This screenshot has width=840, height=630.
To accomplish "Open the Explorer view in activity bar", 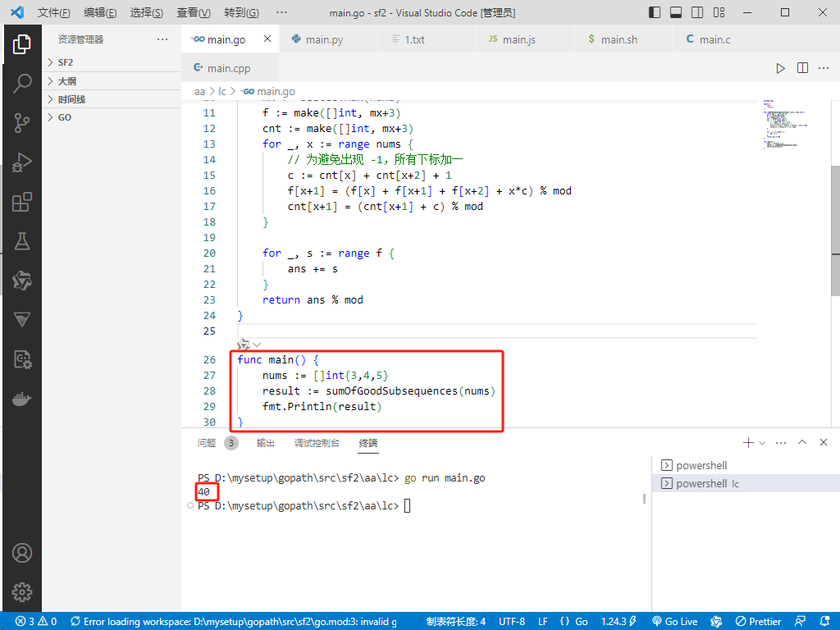I will click(x=22, y=44).
